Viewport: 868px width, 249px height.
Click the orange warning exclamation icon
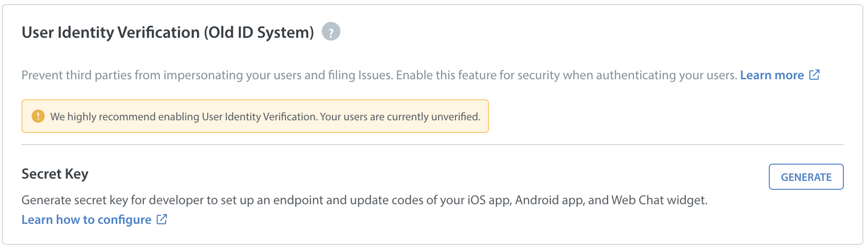tap(38, 116)
